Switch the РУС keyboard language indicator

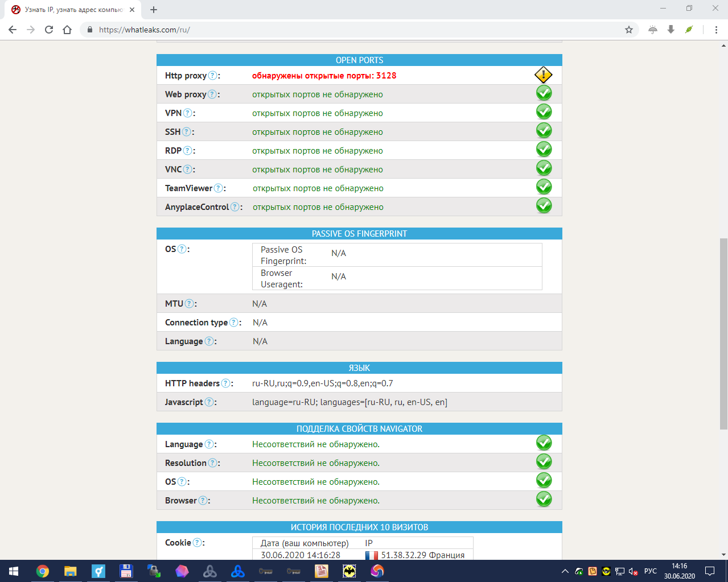tap(651, 571)
